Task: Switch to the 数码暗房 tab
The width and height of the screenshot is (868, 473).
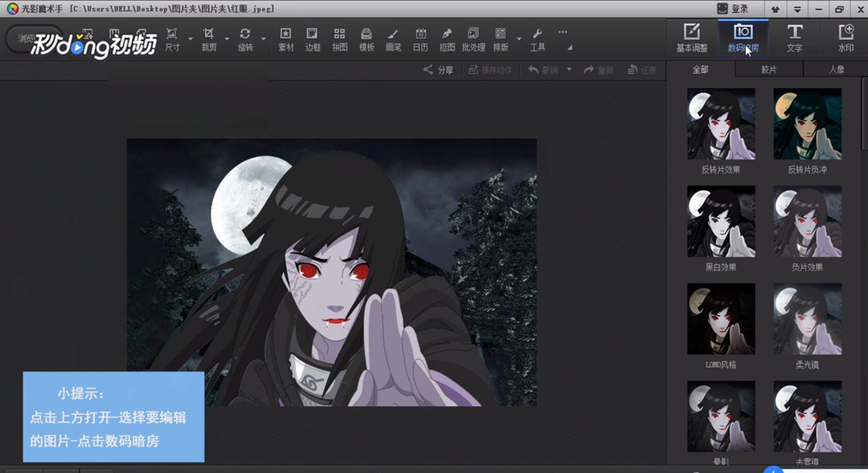Action: [x=743, y=38]
